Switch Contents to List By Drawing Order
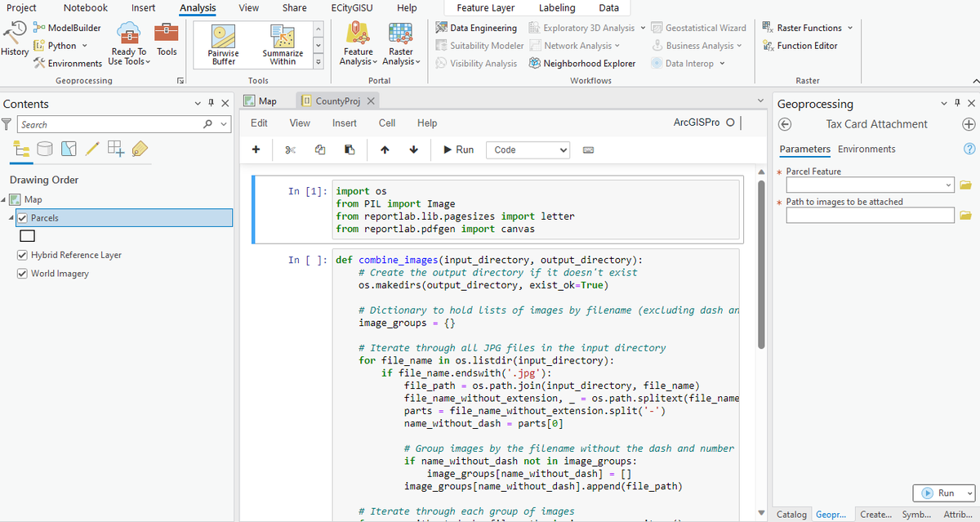Screen dimensions: 980x522 tap(23, 148)
